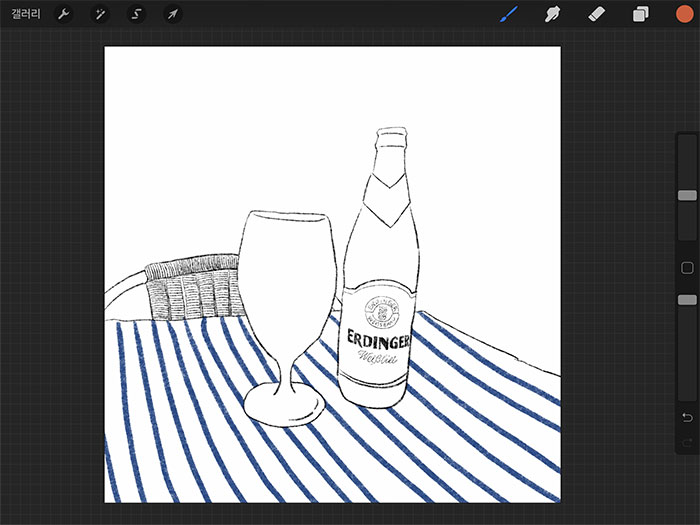Tap the square modify button in sidebar
Screen dimensions: 700x525
687,268
